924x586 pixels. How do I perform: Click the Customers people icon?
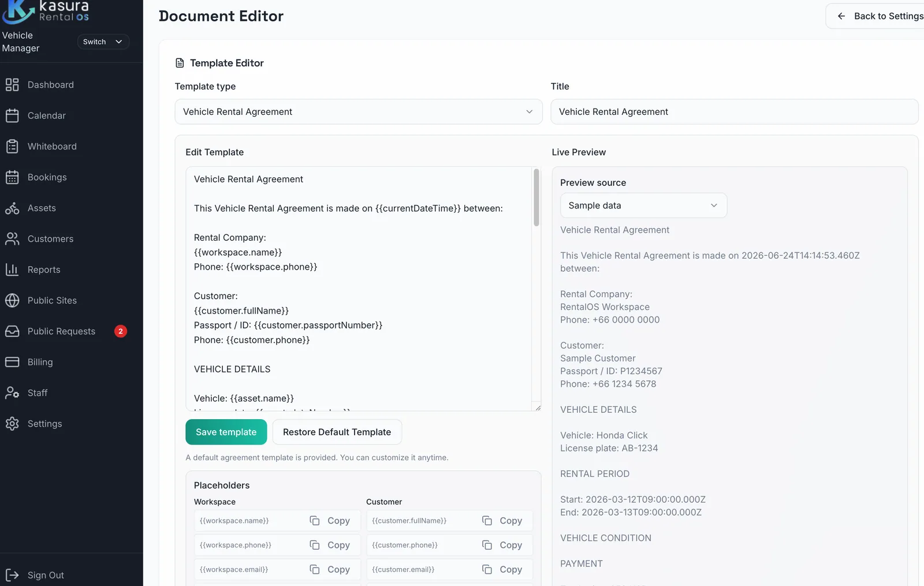12,239
